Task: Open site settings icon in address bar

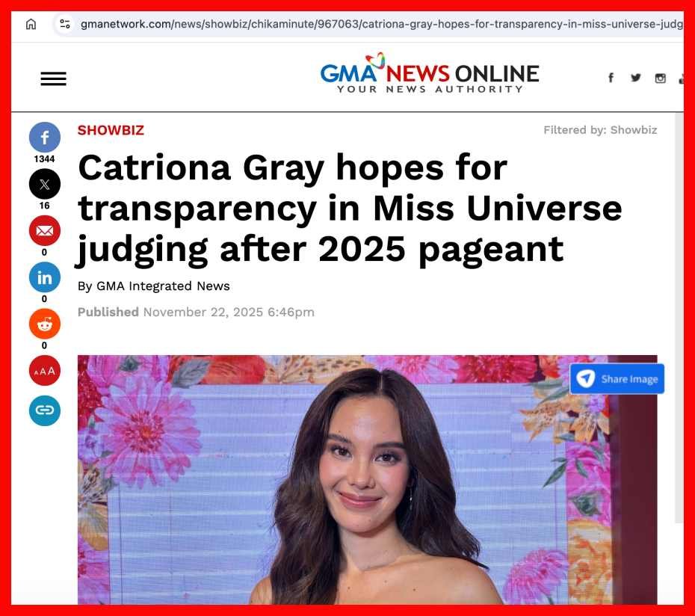Action: click(x=65, y=24)
